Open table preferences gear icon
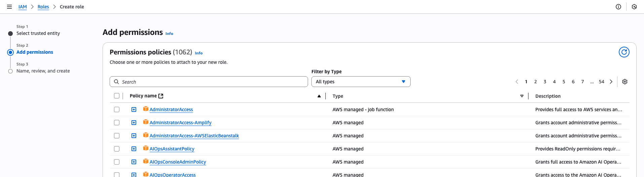Image resolution: width=644 pixels, height=177 pixels. (624, 82)
